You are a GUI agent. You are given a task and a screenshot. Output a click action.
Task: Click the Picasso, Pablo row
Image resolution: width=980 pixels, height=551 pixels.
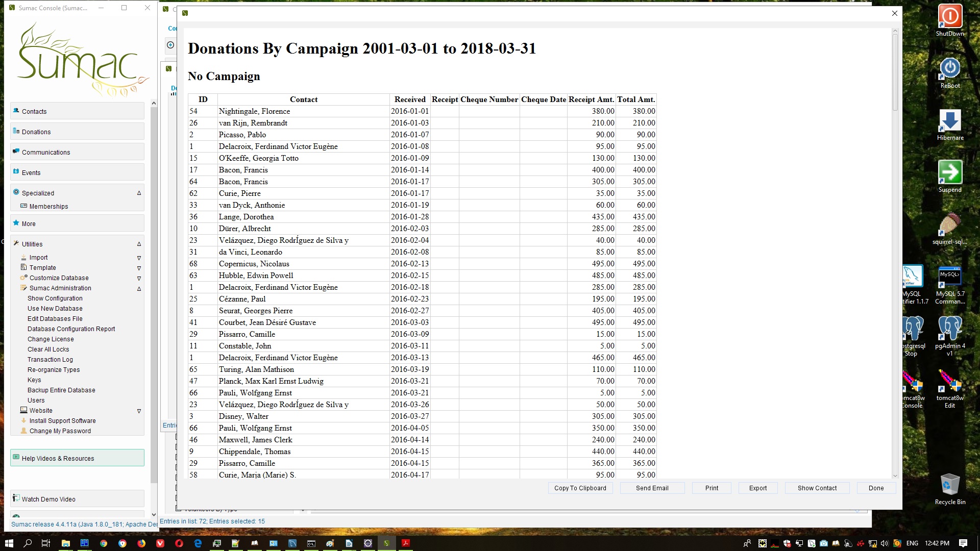tap(422, 135)
